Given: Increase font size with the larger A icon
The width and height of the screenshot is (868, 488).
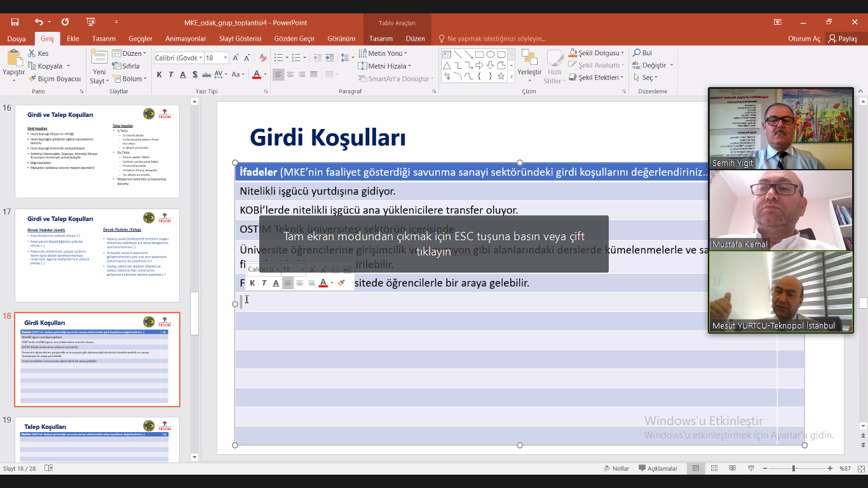Looking at the screenshot, I should (236, 58).
